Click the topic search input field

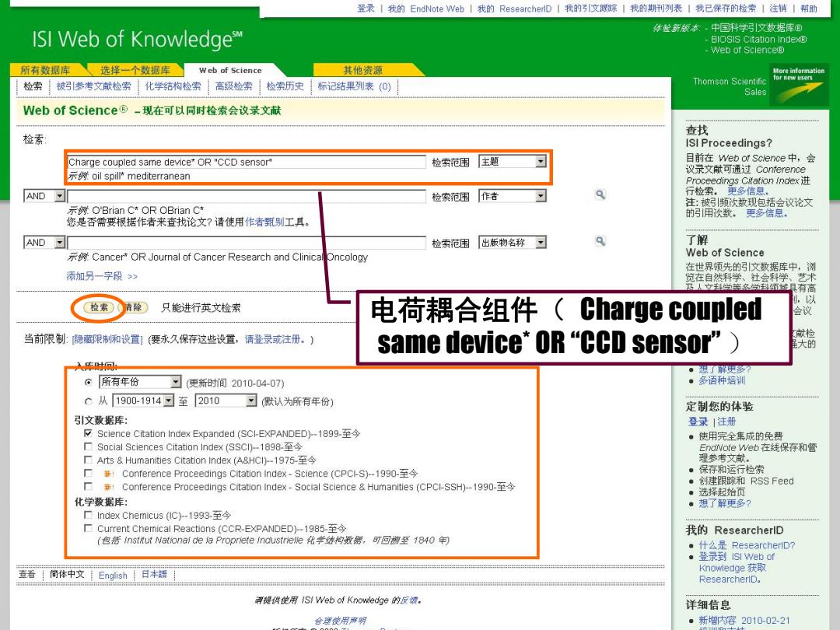pyautogui.click(x=247, y=162)
